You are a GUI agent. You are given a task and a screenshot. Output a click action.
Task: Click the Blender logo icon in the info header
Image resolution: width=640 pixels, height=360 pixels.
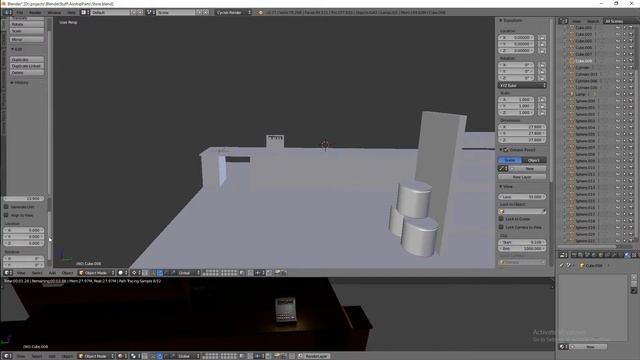pos(260,12)
